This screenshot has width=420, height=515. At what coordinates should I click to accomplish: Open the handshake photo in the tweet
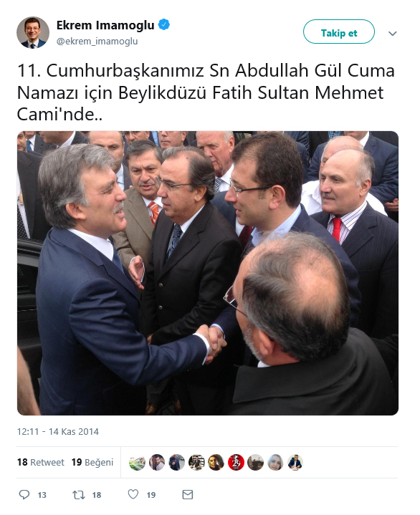click(x=208, y=273)
